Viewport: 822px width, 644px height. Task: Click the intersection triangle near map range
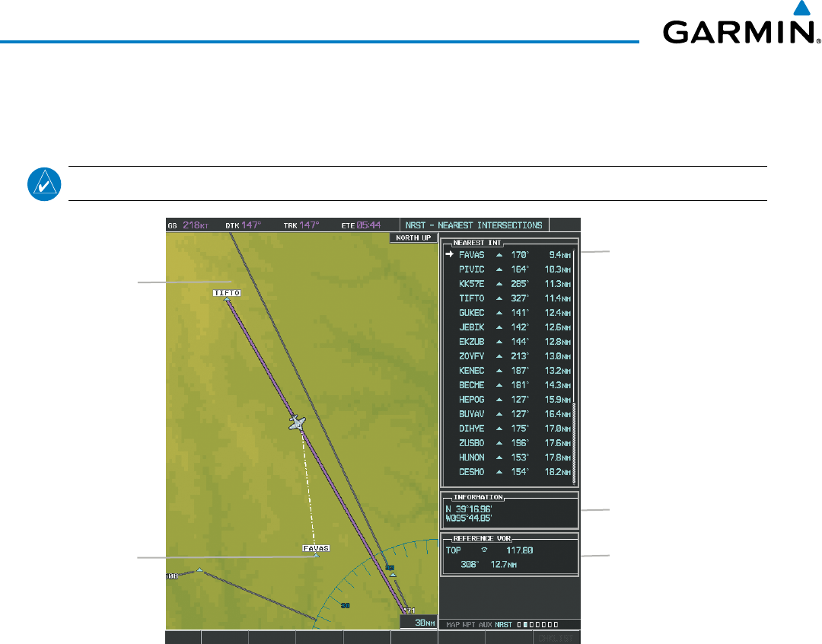(x=393, y=575)
